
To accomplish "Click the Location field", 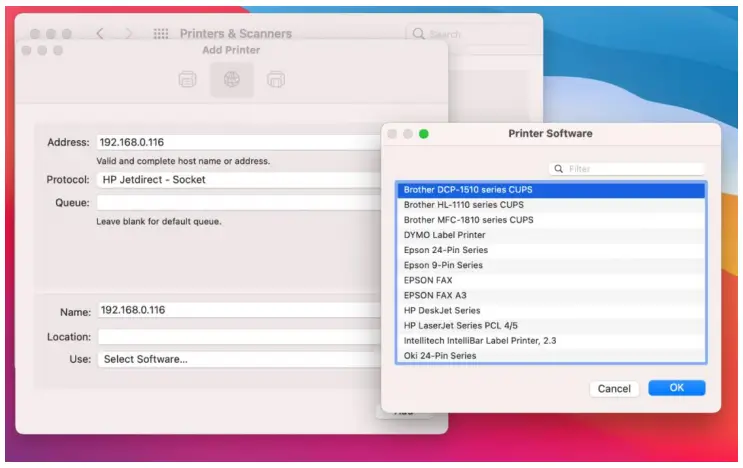I will pyautogui.click(x=239, y=337).
